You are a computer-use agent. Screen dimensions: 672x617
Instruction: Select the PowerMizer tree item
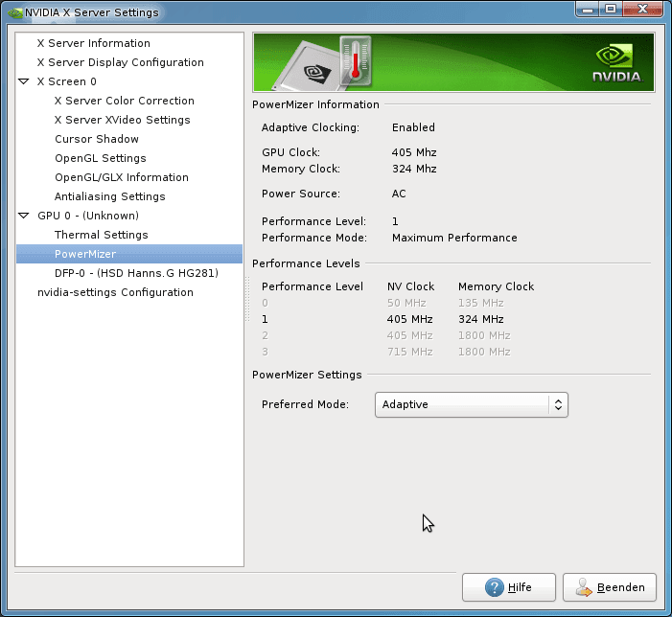click(x=129, y=254)
